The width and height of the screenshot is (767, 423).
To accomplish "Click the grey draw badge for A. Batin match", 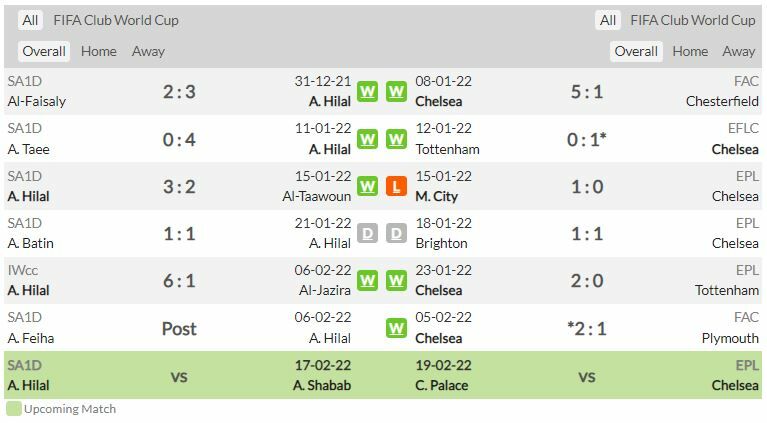I will point(368,234).
